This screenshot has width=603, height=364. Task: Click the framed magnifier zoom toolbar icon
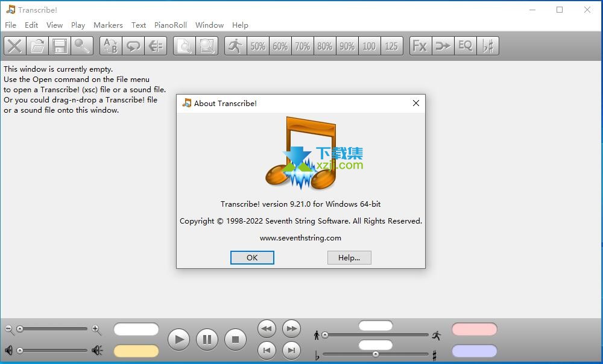[x=206, y=46]
